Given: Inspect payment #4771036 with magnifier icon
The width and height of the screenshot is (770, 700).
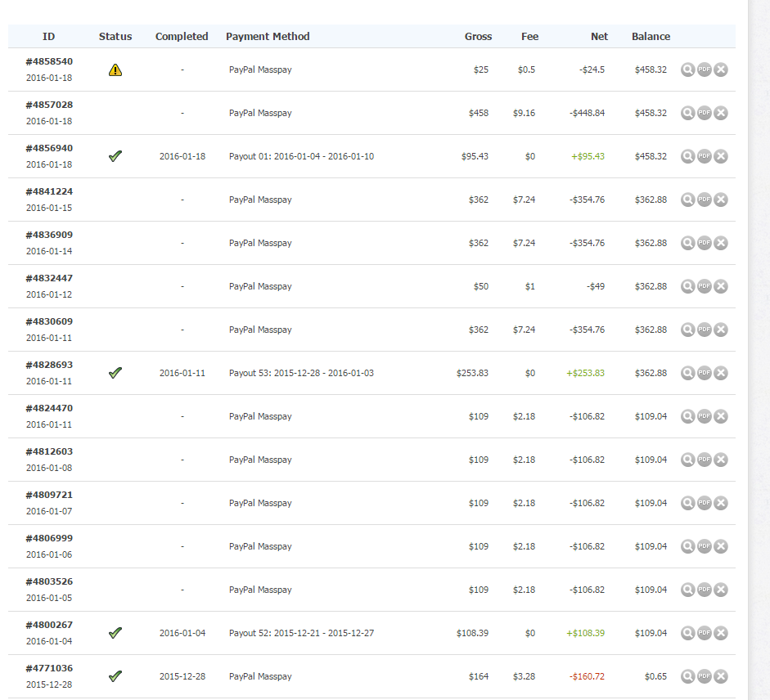Looking at the screenshot, I should tap(688, 676).
